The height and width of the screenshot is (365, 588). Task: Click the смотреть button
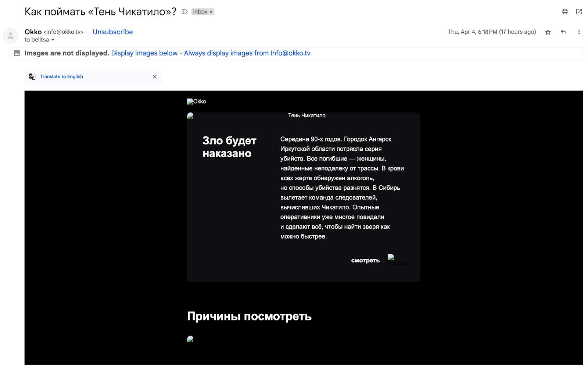coord(365,260)
